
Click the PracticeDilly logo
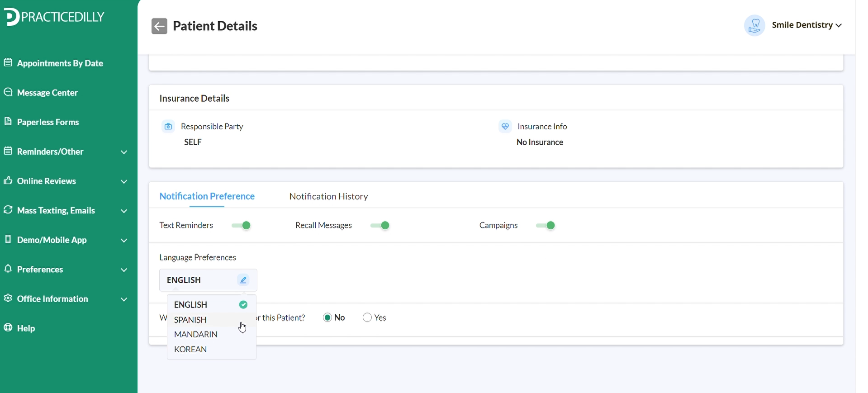(55, 17)
